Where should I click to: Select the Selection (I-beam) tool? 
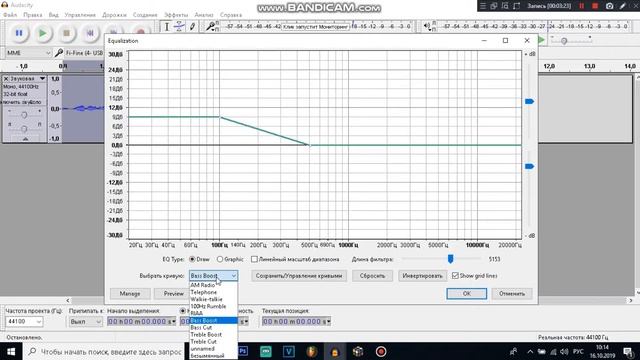click(x=167, y=27)
